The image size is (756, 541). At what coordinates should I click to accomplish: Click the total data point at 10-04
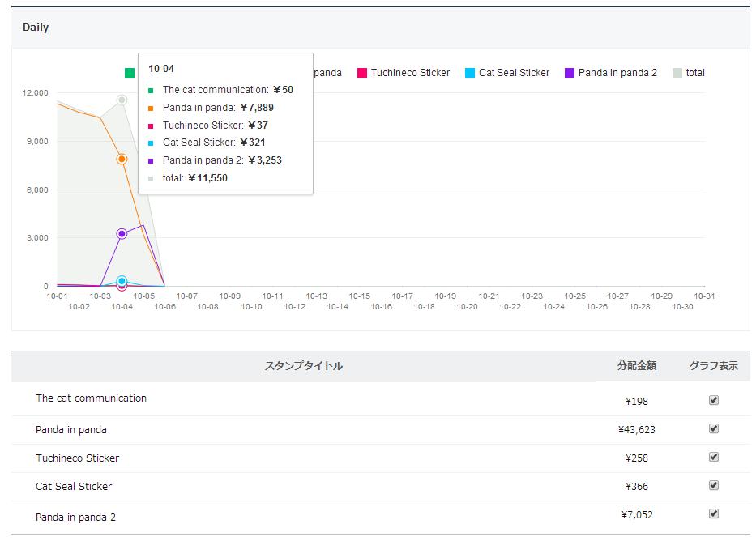coord(122,100)
